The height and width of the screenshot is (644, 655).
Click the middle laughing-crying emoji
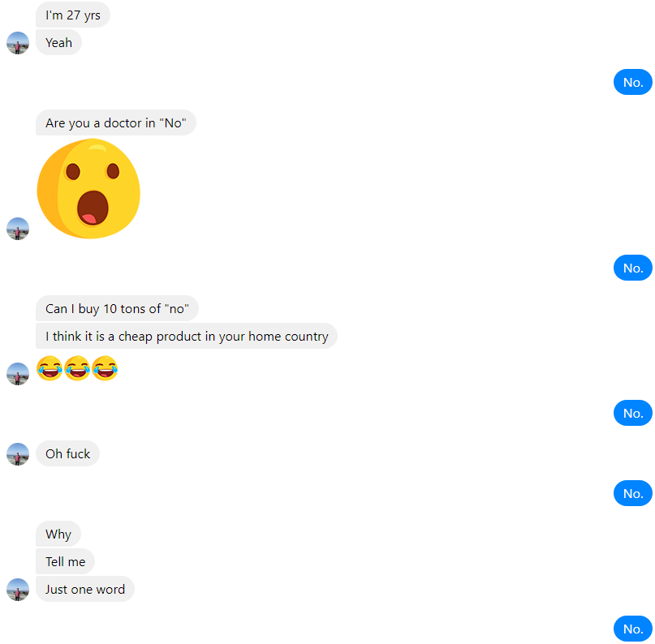pyautogui.click(x=77, y=368)
